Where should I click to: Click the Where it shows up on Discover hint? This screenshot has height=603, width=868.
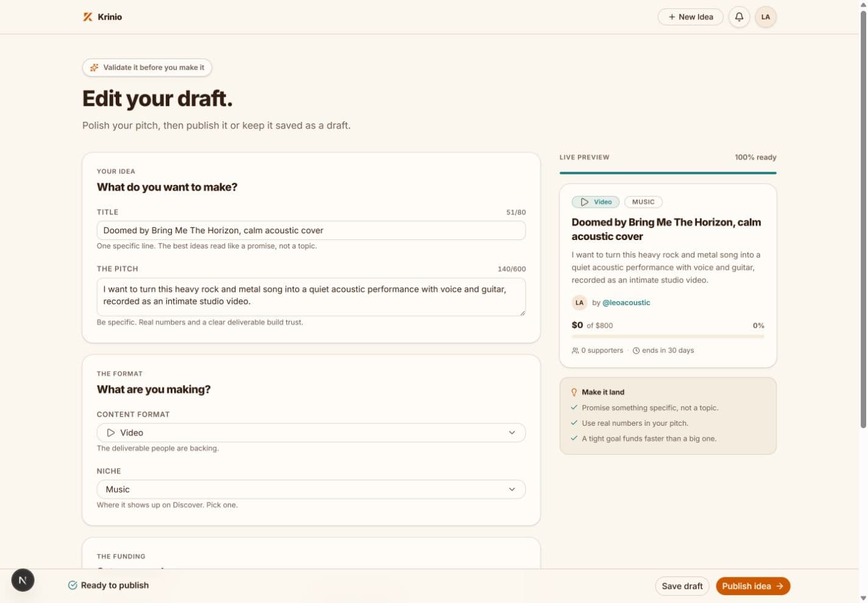tap(168, 505)
